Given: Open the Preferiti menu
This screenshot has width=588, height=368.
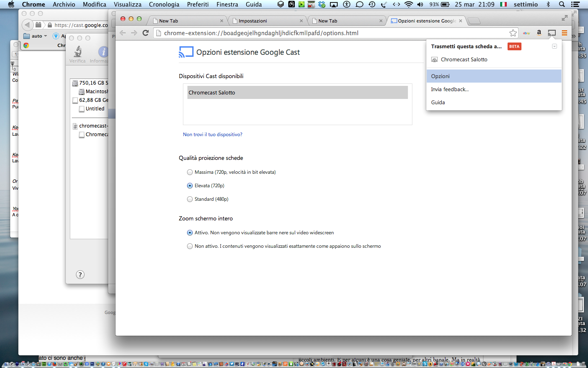Looking at the screenshot, I should point(198,4).
